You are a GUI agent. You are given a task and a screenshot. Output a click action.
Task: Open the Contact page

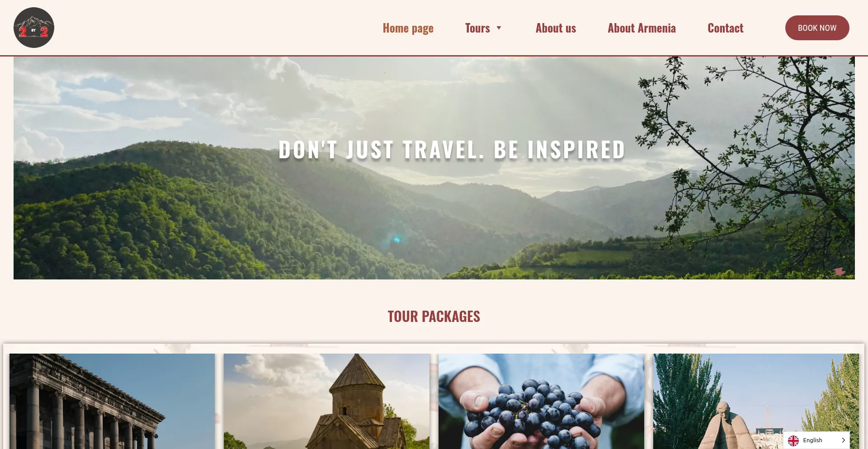[725, 28]
